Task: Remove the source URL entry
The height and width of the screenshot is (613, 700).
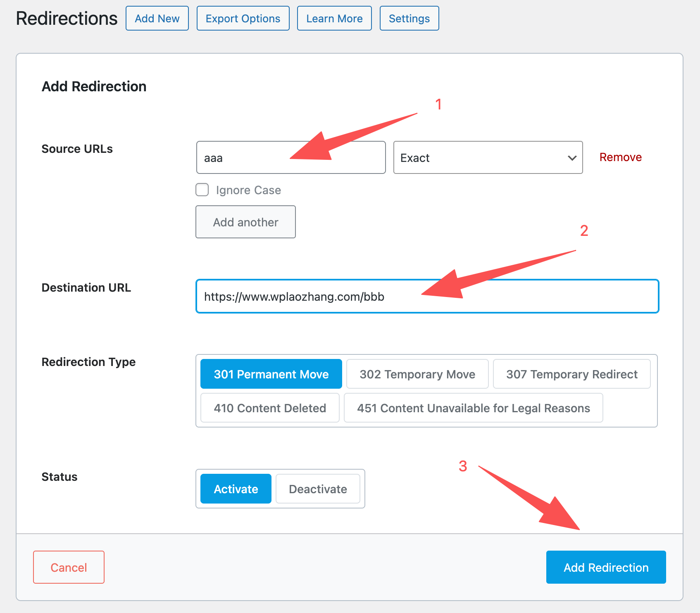Action: 620,157
